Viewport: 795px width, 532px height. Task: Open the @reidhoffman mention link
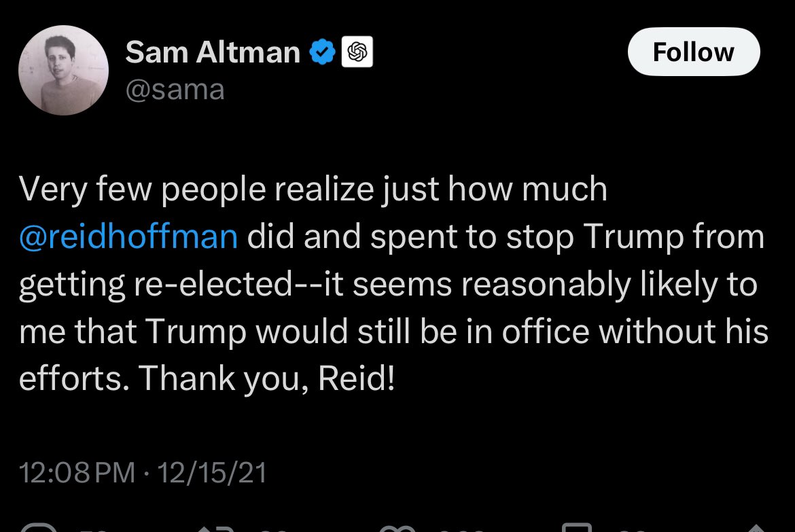tap(128, 236)
